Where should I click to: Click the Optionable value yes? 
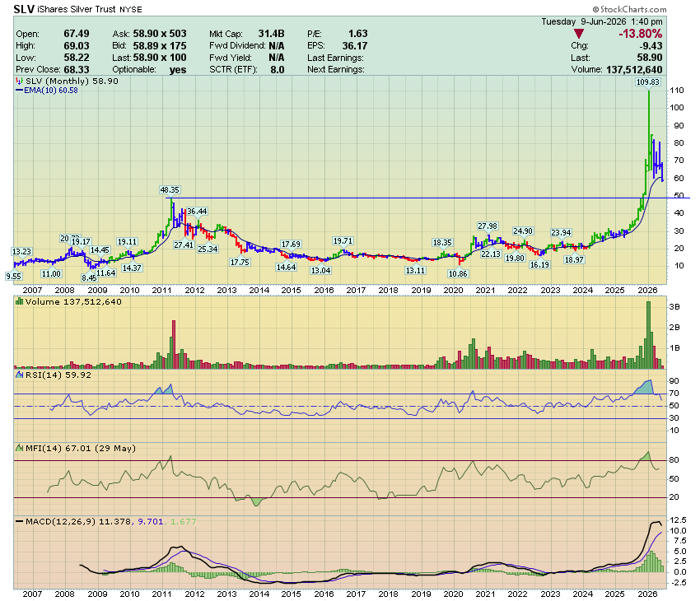pyautogui.click(x=178, y=70)
